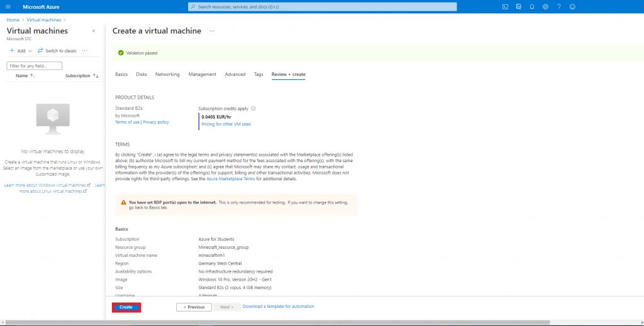This screenshot has width=644, height=326.
Task: Click the Windows 10 Pro image value
Action: 235,280
